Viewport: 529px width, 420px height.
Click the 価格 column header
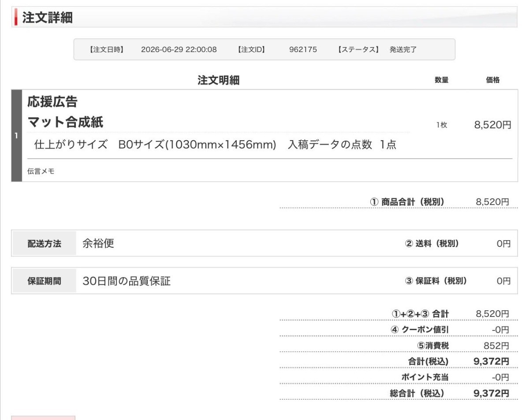tap(492, 80)
